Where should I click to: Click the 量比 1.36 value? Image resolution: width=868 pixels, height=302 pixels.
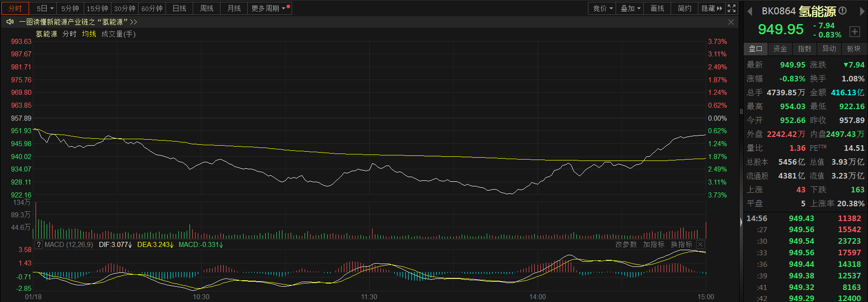point(797,148)
